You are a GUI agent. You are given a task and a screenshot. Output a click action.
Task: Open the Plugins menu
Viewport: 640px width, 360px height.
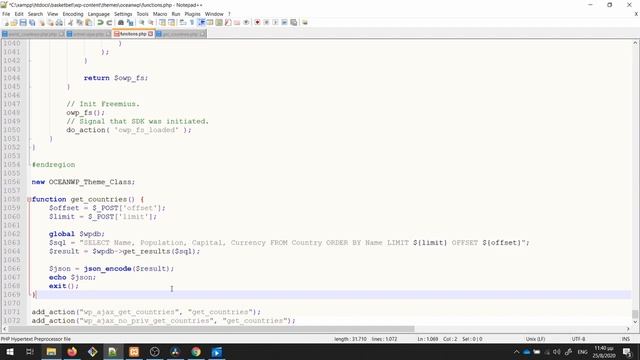(x=192, y=14)
